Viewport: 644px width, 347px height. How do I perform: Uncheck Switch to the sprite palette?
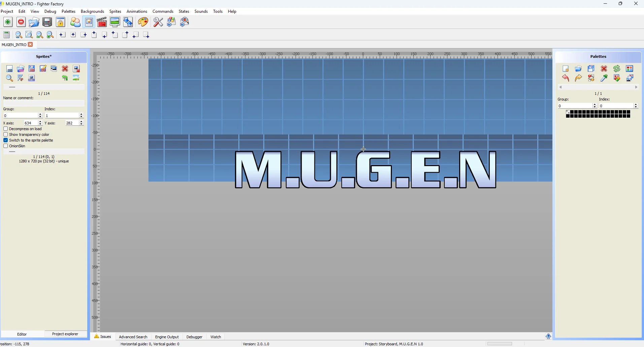pyautogui.click(x=5, y=140)
